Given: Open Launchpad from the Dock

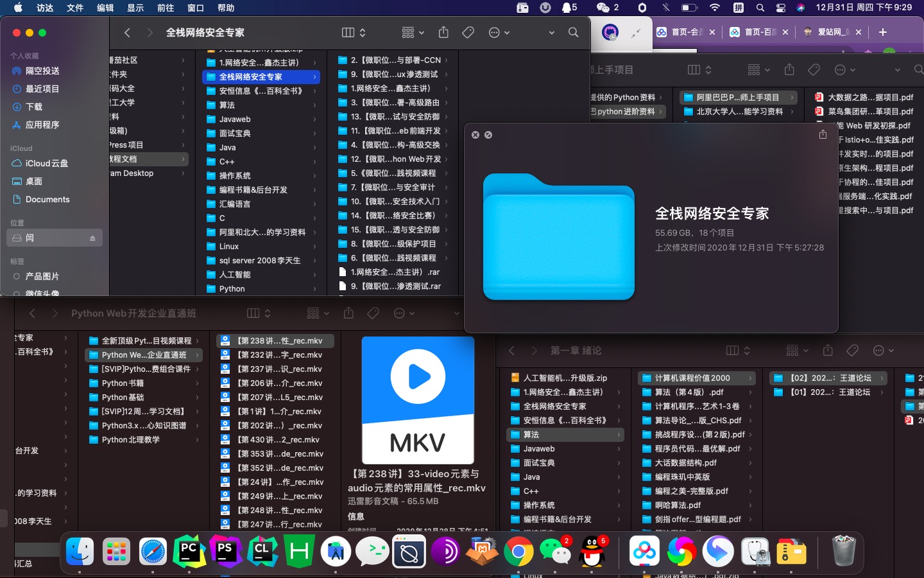Looking at the screenshot, I should (116, 551).
